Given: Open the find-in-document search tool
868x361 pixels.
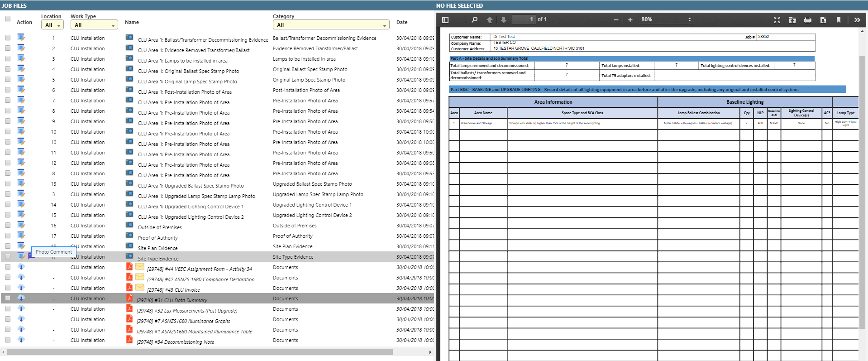Looking at the screenshot, I should (474, 20).
